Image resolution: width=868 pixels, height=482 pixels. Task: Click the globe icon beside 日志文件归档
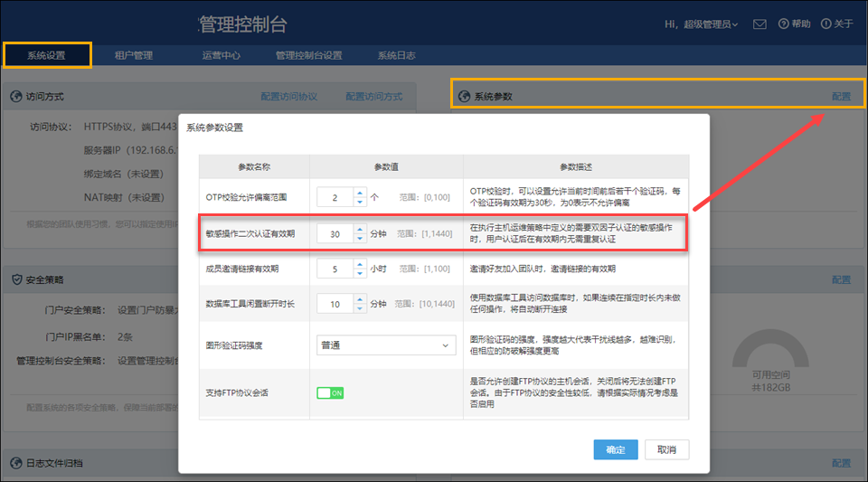(x=17, y=463)
